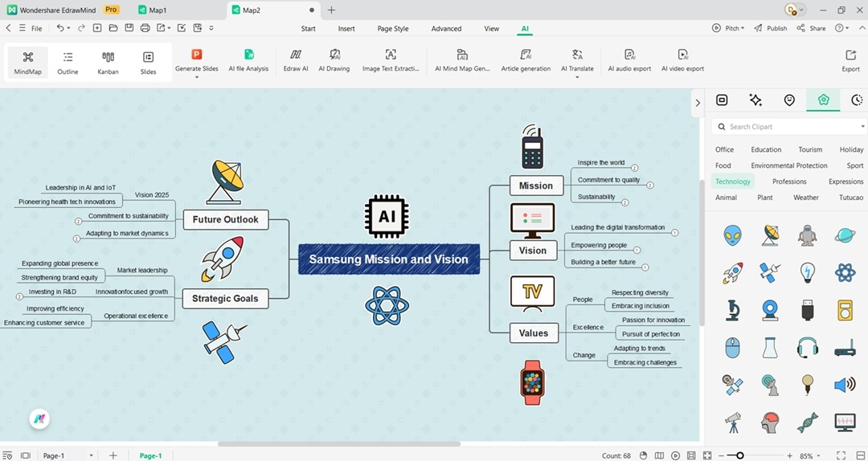The width and height of the screenshot is (868, 461).
Task: Click the floating AI assistant button
Action: pos(39,419)
